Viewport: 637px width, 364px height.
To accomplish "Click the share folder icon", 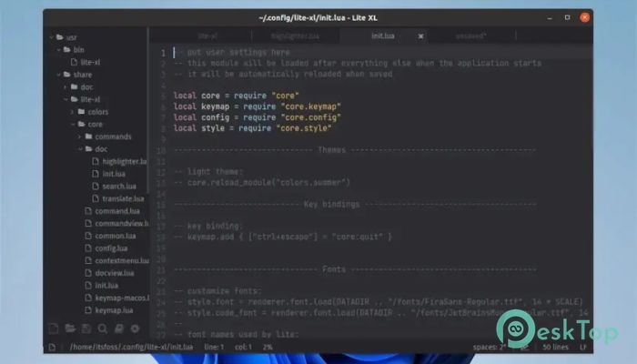I will click(x=67, y=75).
